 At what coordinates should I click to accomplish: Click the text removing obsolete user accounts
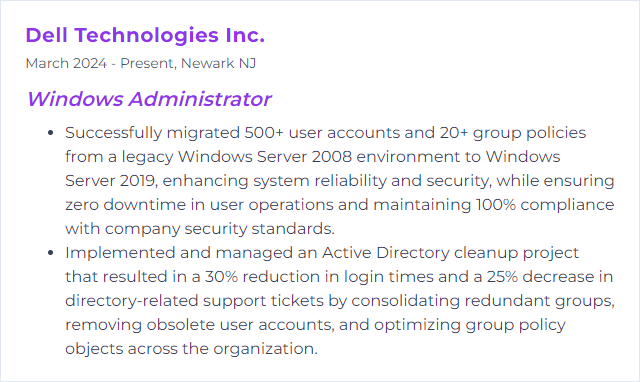pyautogui.click(x=200, y=324)
